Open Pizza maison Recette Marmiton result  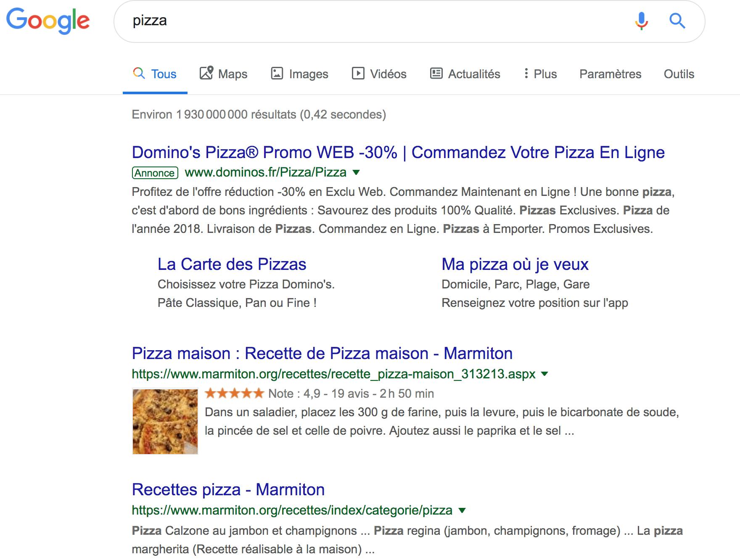322,353
